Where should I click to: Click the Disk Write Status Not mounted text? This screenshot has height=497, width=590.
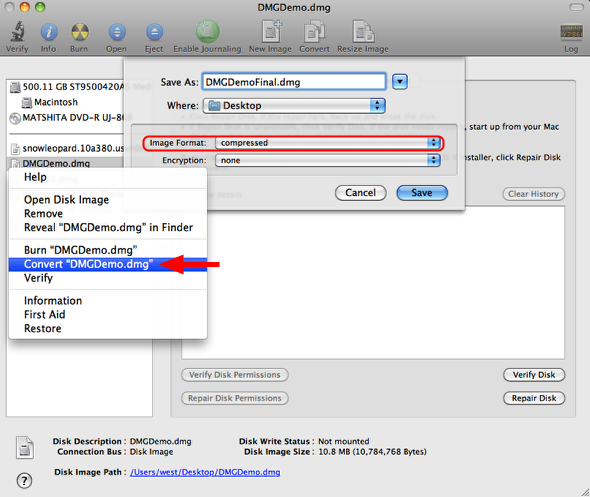(344, 441)
